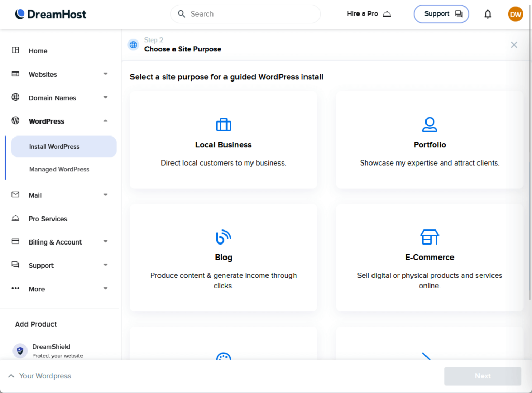Select the Portfolio card title

pos(430,145)
